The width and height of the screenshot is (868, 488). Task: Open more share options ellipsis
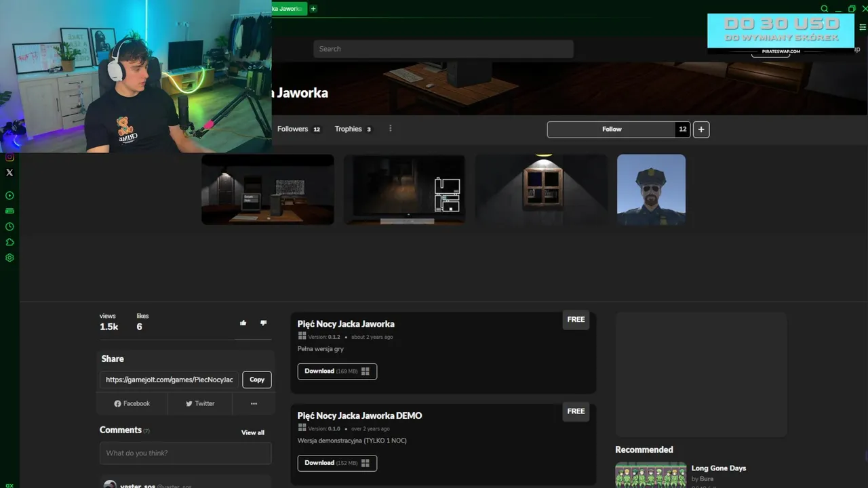[254, 403]
